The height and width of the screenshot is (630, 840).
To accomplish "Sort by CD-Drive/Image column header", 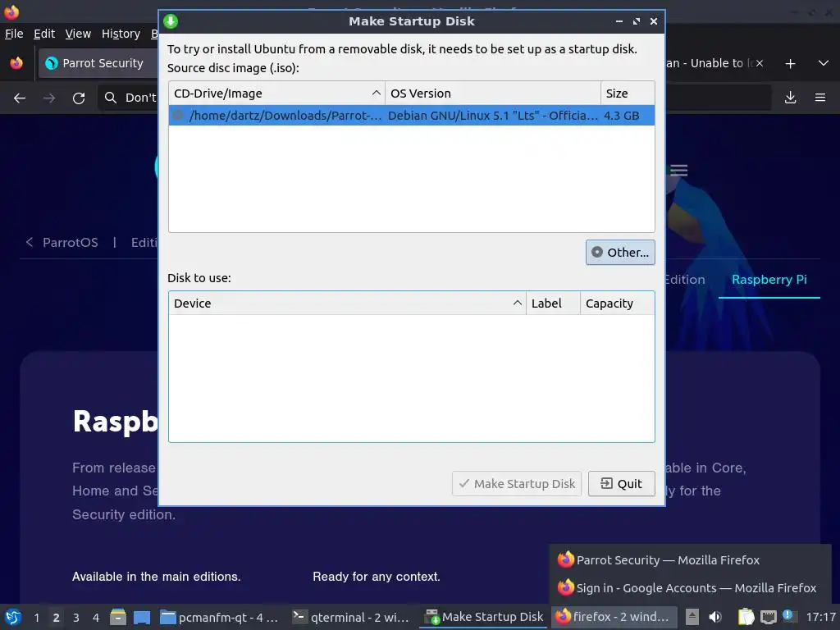I will 277,94.
